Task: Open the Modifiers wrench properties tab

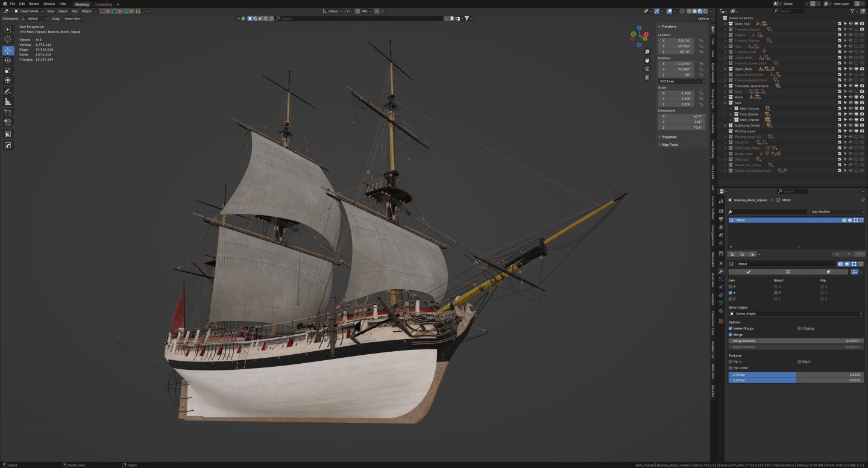Action: (721, 272)
